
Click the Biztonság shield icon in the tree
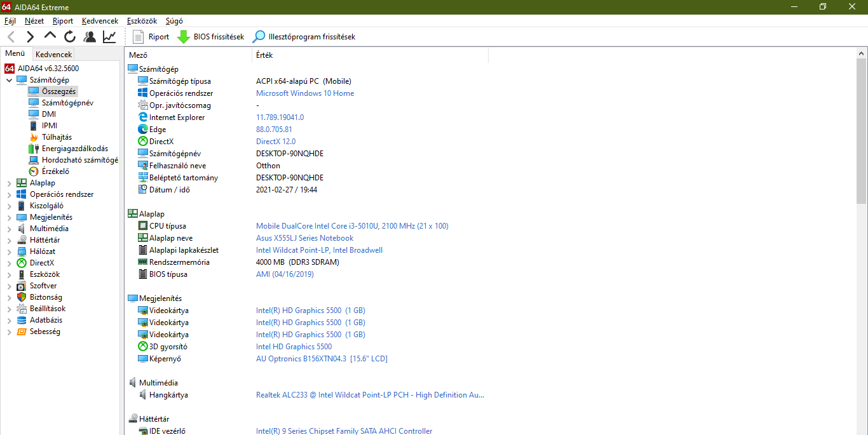click(x=22, y=297)
